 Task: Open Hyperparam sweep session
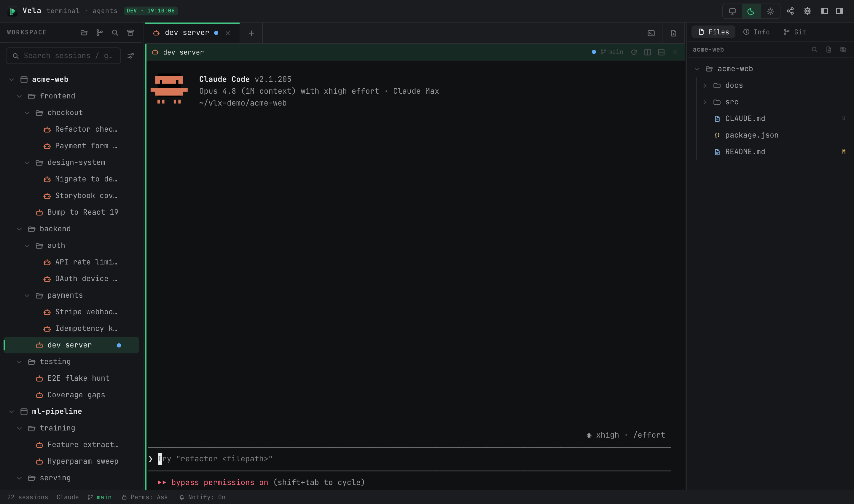[x=71, y=461]
